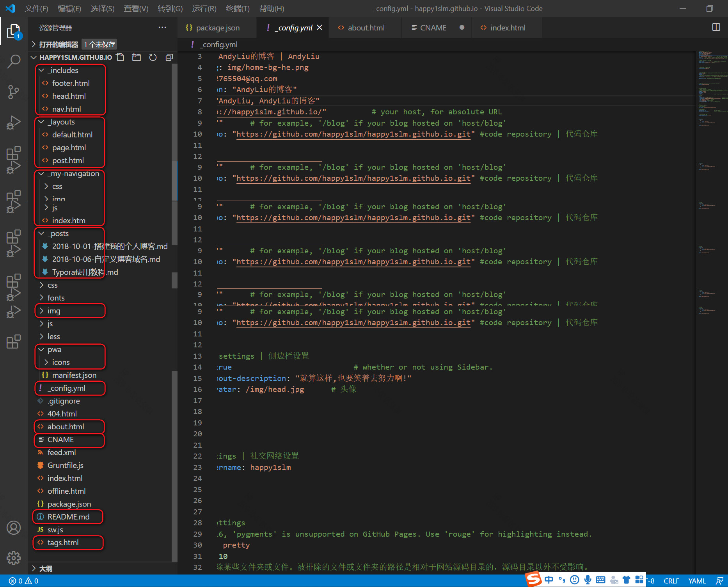Open the 查看(V) menu
The height and width of the screenshot is (587, 728).
click(x=136, y=8)
